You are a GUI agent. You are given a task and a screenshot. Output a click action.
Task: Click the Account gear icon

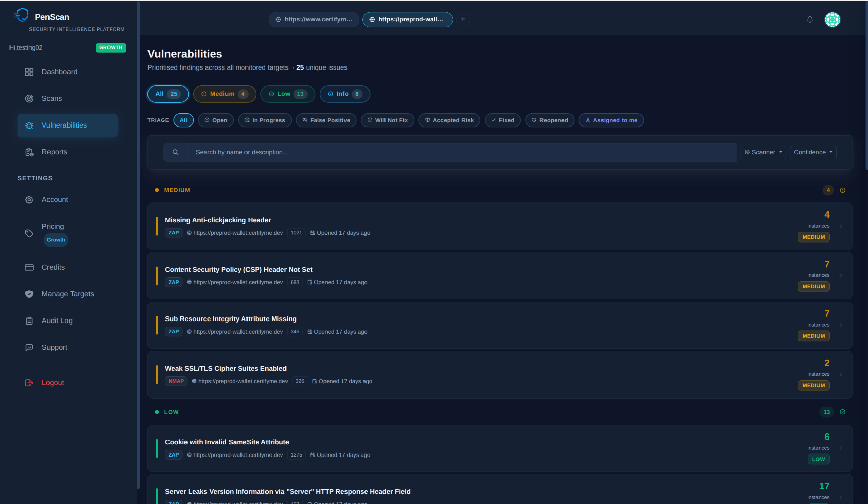pyautogui.click(x=29, y=200)
